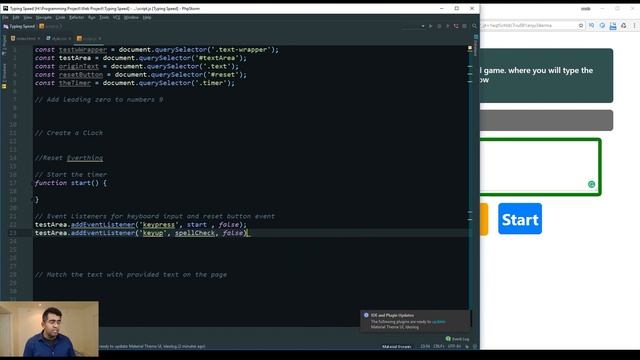Image resolution: width=640 pixels, height=360 pixels.
Task: Switch to the index.html editor tab
Action: click(x=25, y=38)
